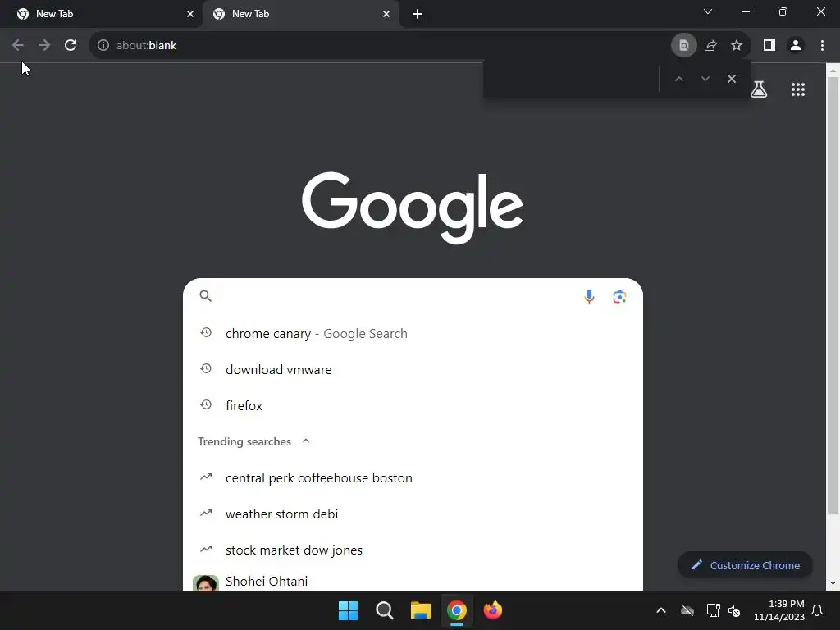Click the address bar showing about:blank

pos(381,46)
